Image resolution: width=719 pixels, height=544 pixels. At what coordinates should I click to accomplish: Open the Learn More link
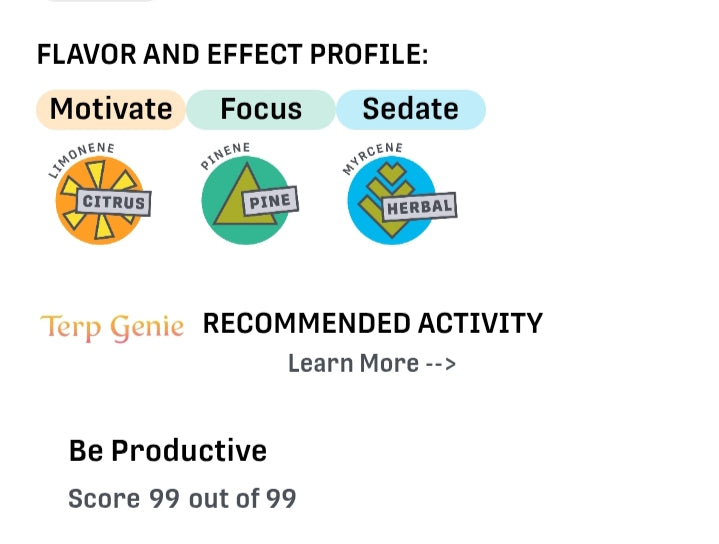tap(353, 363)
